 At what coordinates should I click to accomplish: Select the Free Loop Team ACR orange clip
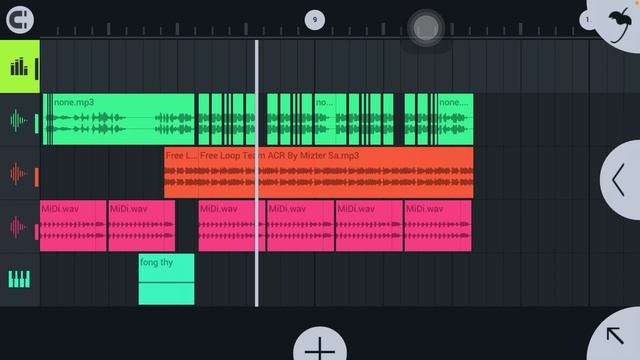(x=336, y=173)
